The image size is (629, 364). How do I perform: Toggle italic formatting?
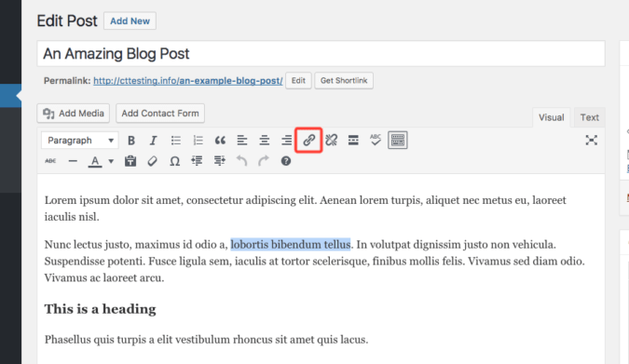[153, 141]
